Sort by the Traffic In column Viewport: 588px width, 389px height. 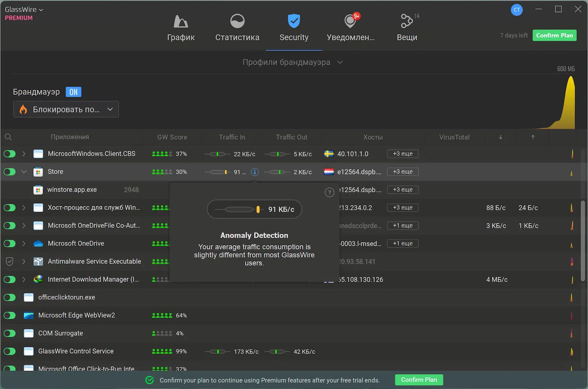tap(232, 137)
